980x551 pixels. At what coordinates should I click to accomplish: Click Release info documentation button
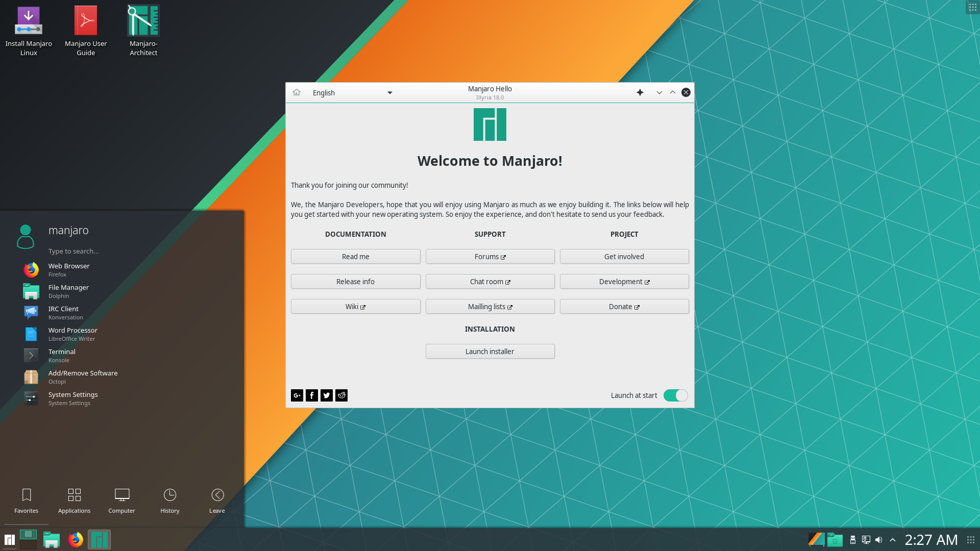355,281
